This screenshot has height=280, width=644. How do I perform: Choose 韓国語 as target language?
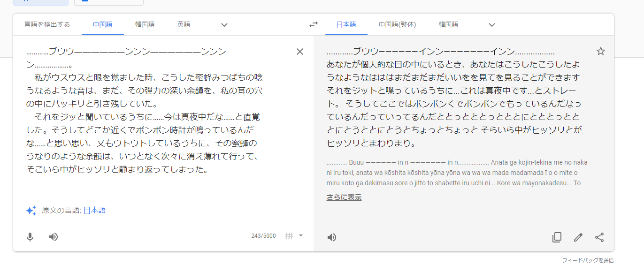pyautogui.click(x=448, y=25)
